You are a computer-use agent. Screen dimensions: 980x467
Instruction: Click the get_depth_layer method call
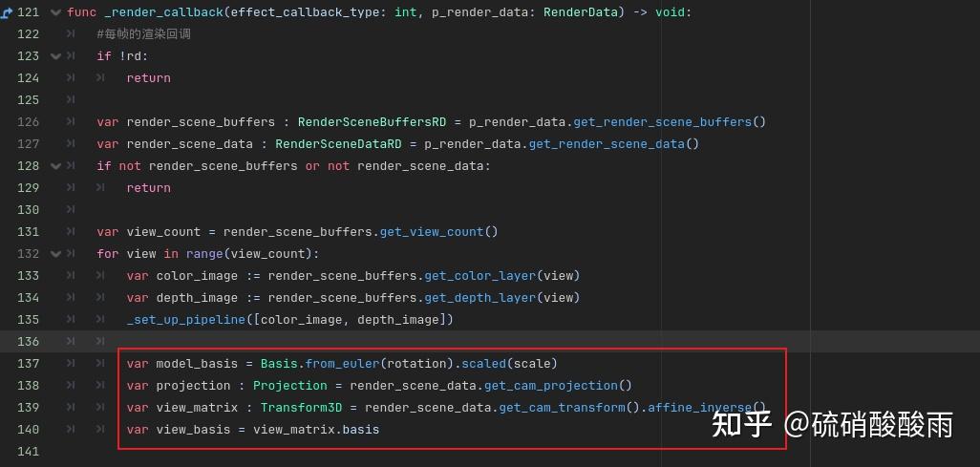(480, 298)
